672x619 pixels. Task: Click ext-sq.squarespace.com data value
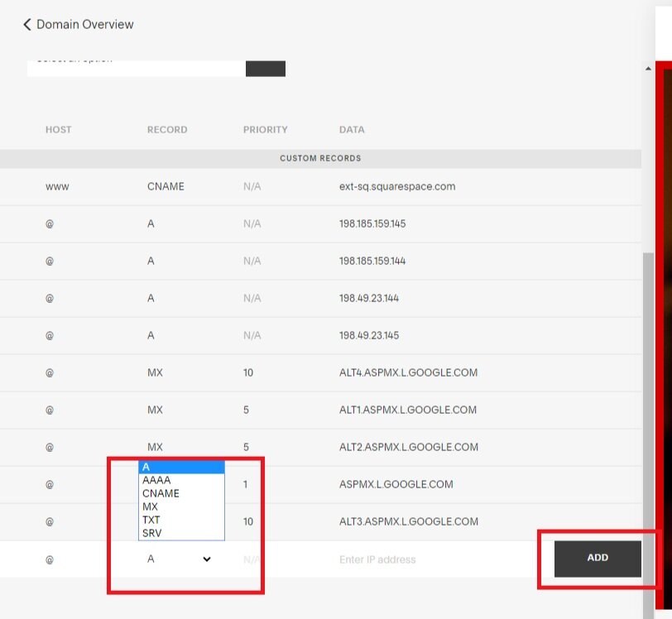coord(397,186)
